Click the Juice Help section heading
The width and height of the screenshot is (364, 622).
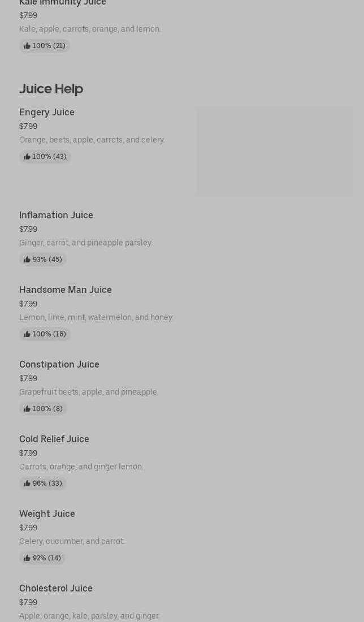pos(51,89)
